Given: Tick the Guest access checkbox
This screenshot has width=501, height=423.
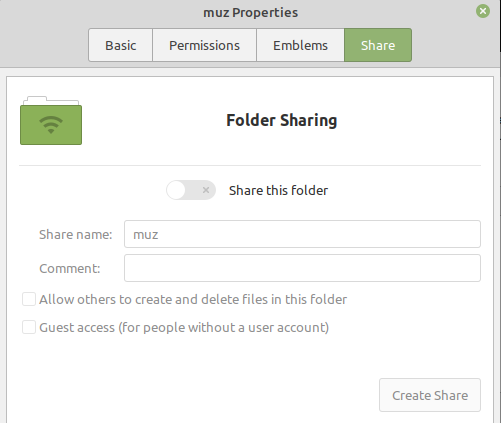Looking at the screenshot, I should point(29,327).
